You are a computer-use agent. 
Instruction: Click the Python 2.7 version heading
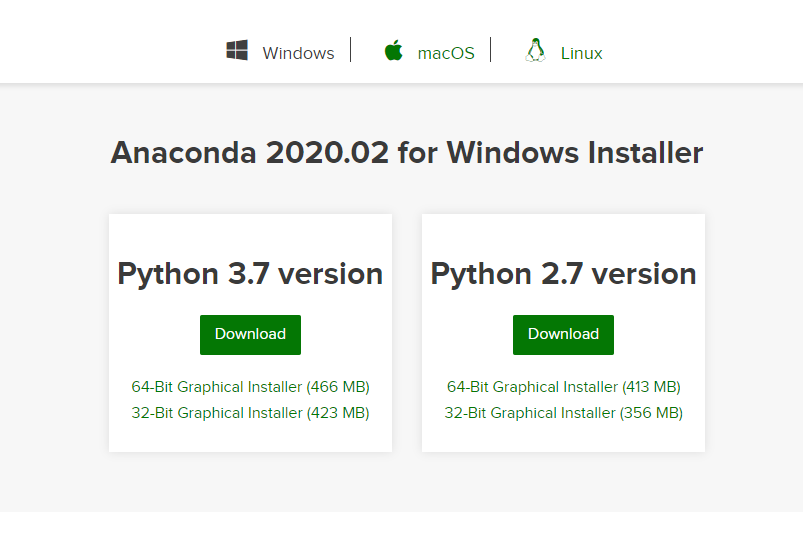tap(563, 274)
